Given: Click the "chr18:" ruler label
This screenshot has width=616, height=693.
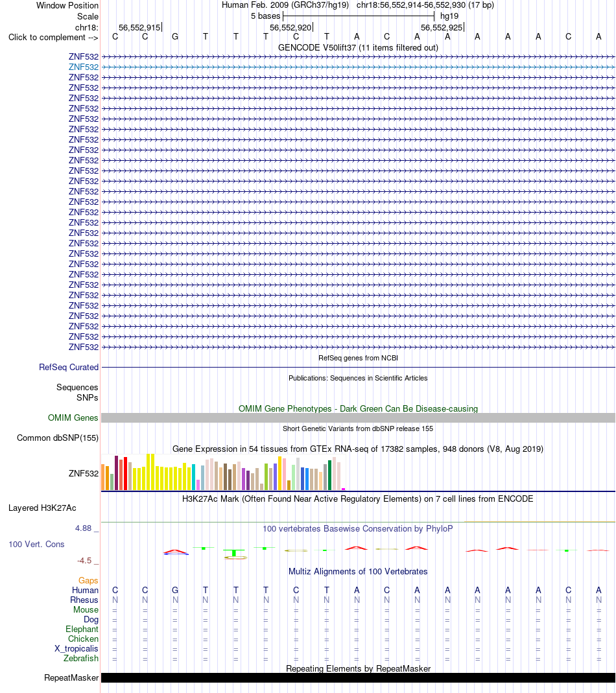Looking at the screenshot, I should [x=87, y=27].
